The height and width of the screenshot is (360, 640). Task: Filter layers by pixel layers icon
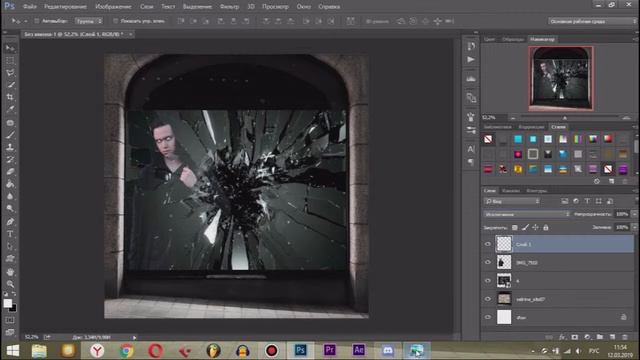[564, 201]
